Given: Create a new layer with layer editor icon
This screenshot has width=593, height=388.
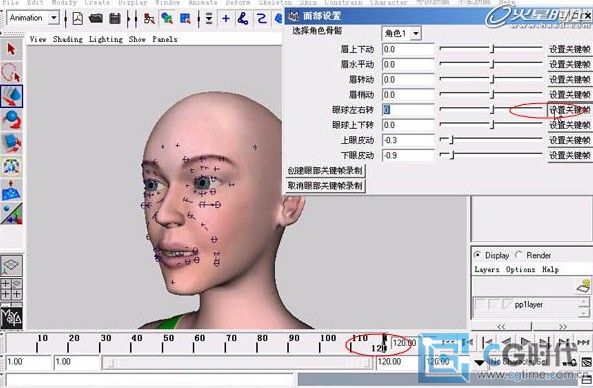Looking at the screenshot, I should point(583,286).
